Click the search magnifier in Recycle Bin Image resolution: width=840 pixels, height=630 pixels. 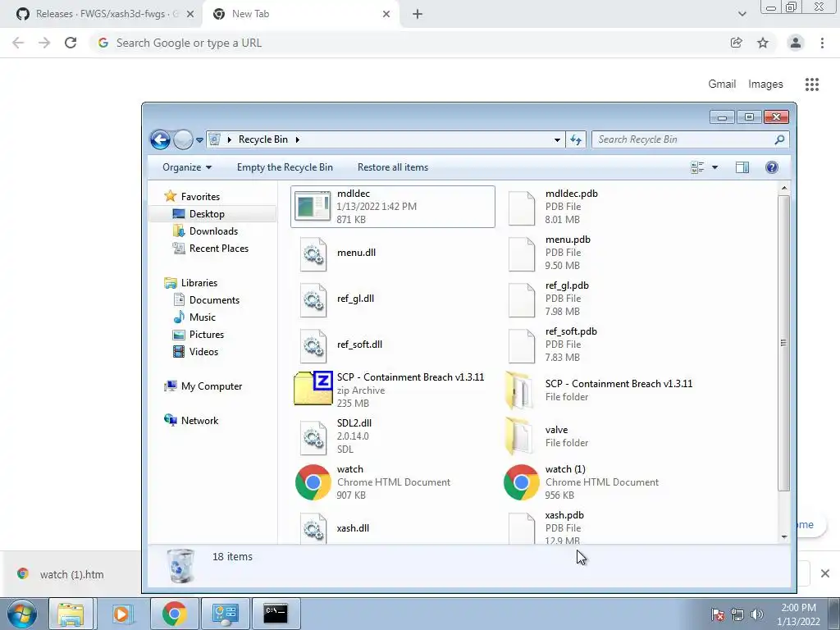[x=779, y=139]
